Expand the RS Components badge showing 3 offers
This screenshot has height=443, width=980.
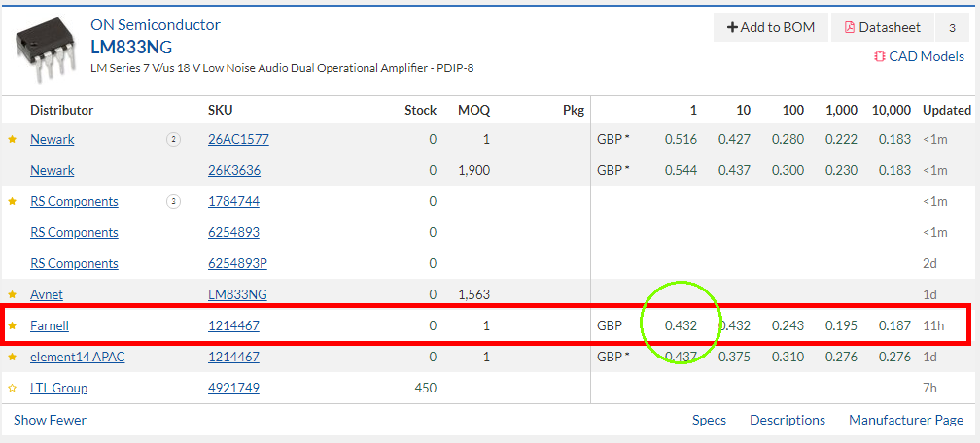(173, 202)
